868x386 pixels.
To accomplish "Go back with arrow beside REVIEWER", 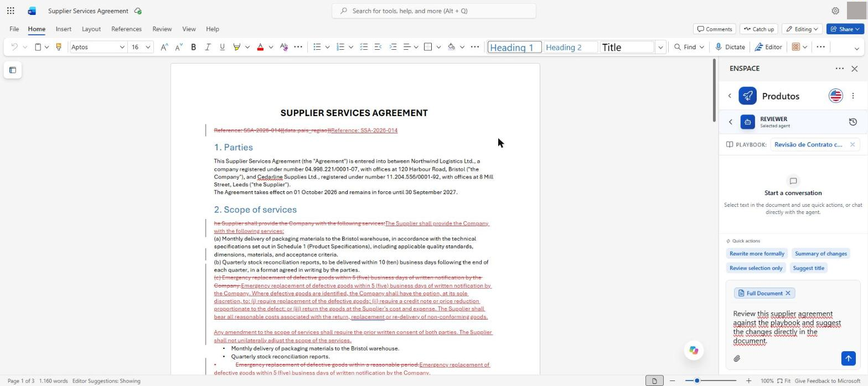I will tap(730, 122).
